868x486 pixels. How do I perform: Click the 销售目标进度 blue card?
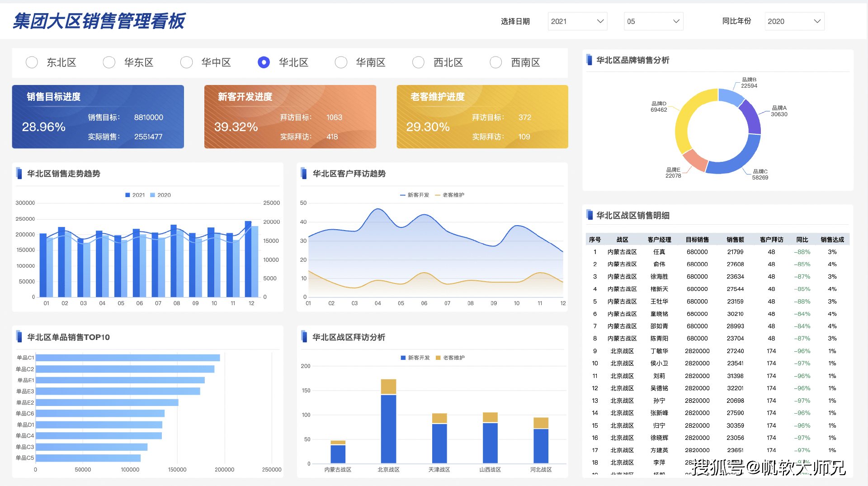tap(98, 117)
